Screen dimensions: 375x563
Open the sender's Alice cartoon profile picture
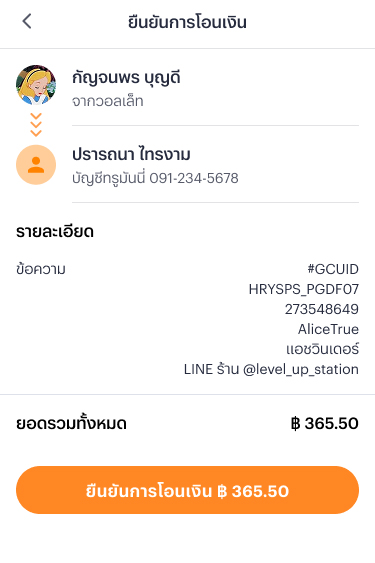(36, 85)
